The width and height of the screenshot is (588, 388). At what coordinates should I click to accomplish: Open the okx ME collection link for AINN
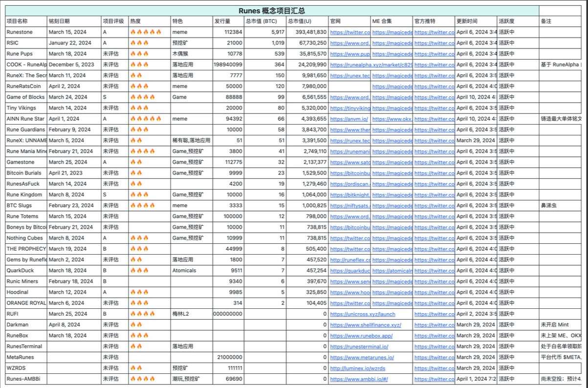pyautogui.click(x=392, y=119)
